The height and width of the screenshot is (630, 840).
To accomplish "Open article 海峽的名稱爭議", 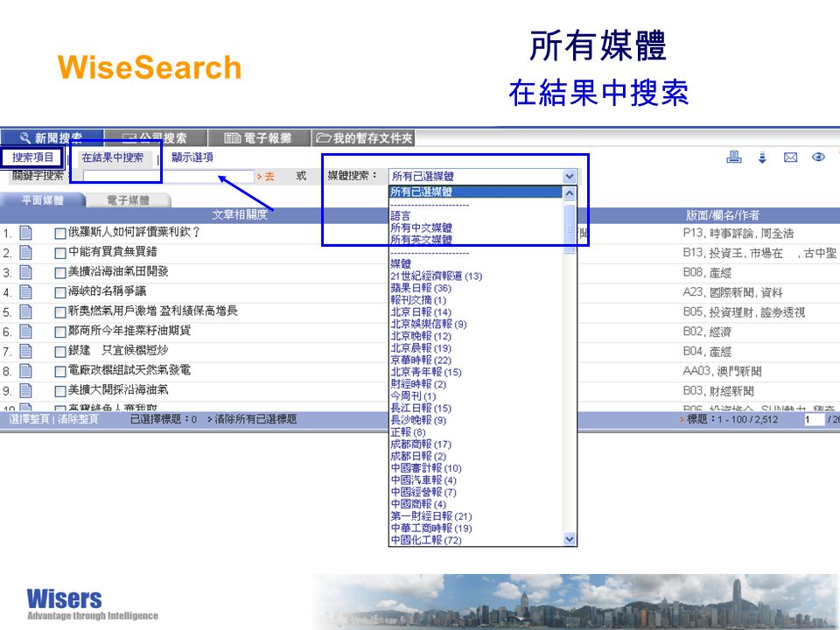I will click(x=107, y=290).
